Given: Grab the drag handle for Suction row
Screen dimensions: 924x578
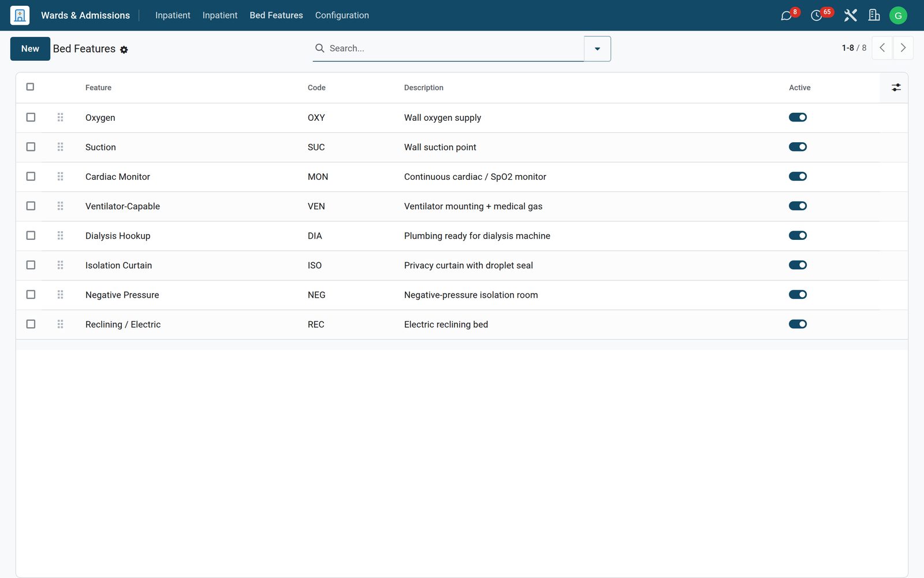Looking at the screenshot, I should (60, 147).
